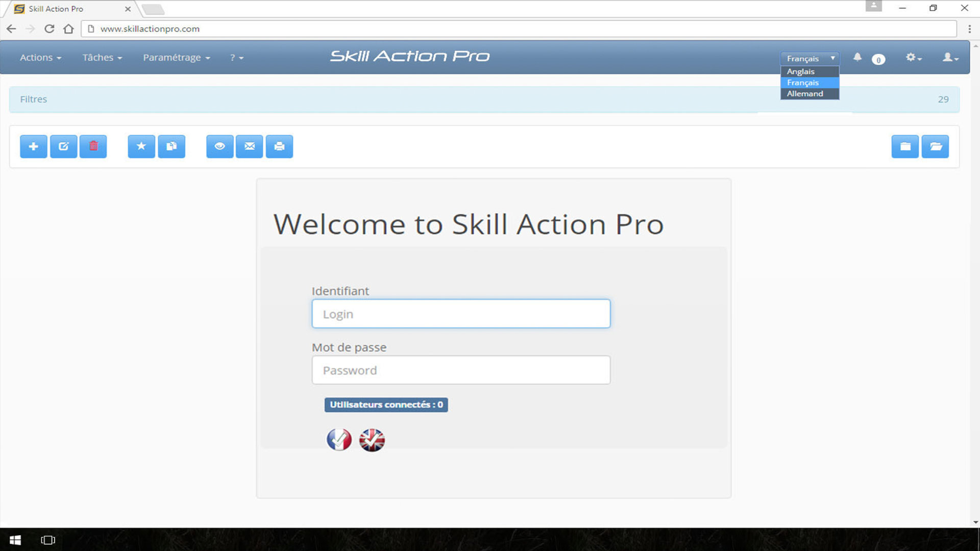This screenshot has height=551, width=980.
Task: Expand the Filtres panel bar
Action: [484, 99]
